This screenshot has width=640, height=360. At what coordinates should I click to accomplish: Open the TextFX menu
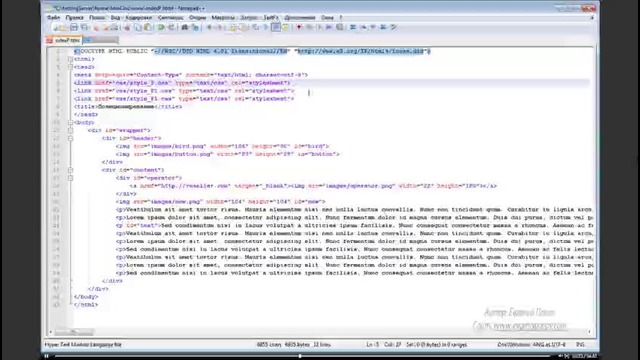point(271,18)
